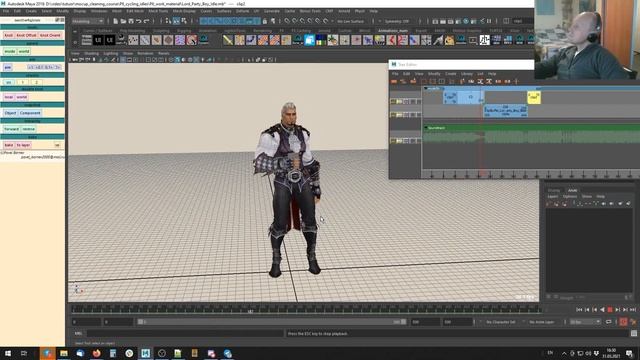
Task: Switch to the Rigging shelf tab
Action: pyautogui.click(x=184, y=31)
